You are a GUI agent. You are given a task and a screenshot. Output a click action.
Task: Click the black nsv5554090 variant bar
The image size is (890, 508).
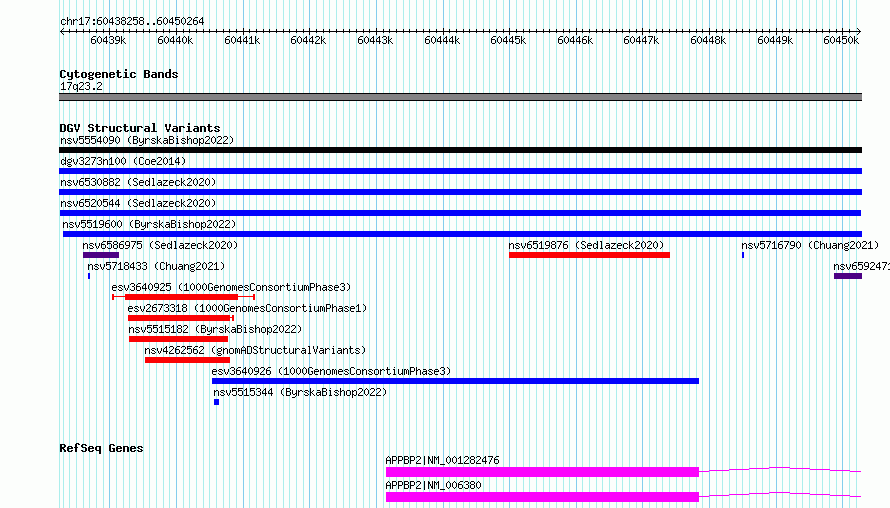pyautogui.click(x=460, y=150)
